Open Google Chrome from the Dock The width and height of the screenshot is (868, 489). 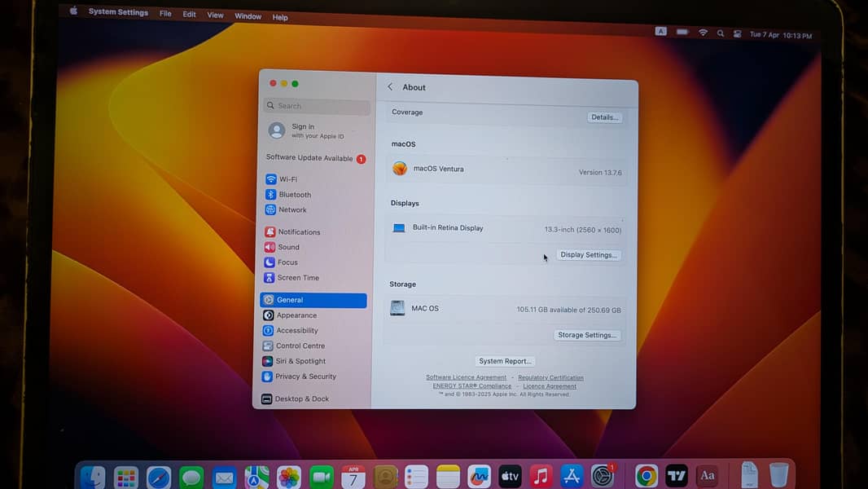(x=647, y=475)
